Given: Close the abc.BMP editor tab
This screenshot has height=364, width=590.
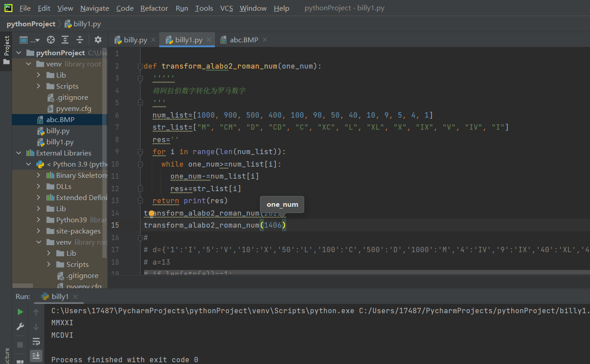Looking at the screenshot, I should [264, 40].
